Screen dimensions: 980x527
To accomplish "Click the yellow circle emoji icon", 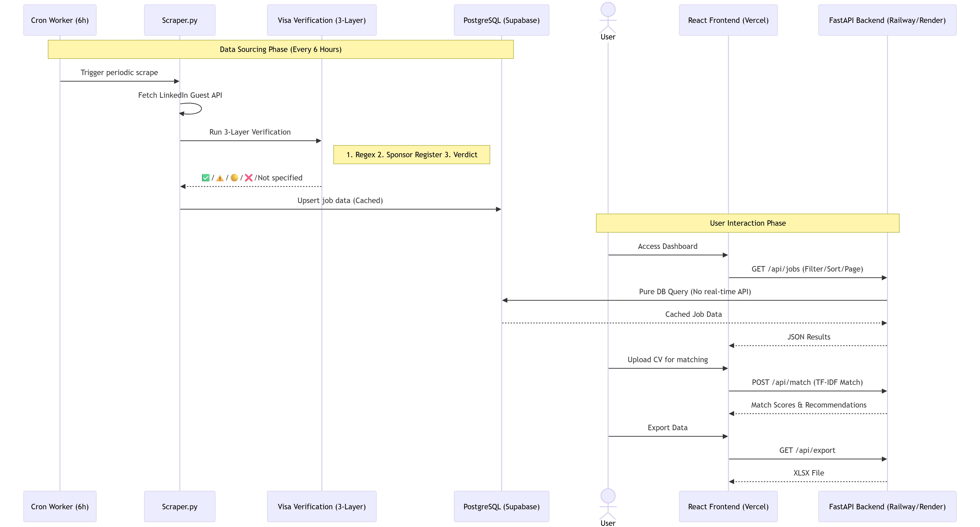I will 234,178.
